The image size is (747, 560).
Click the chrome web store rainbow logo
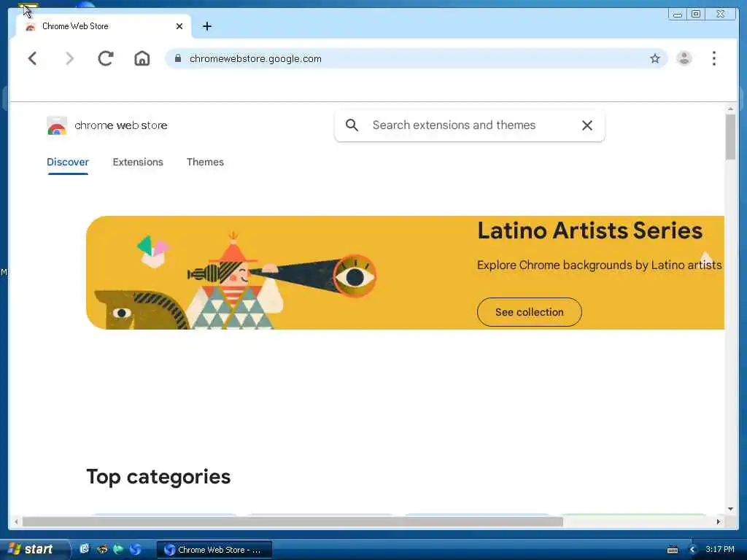57,125
